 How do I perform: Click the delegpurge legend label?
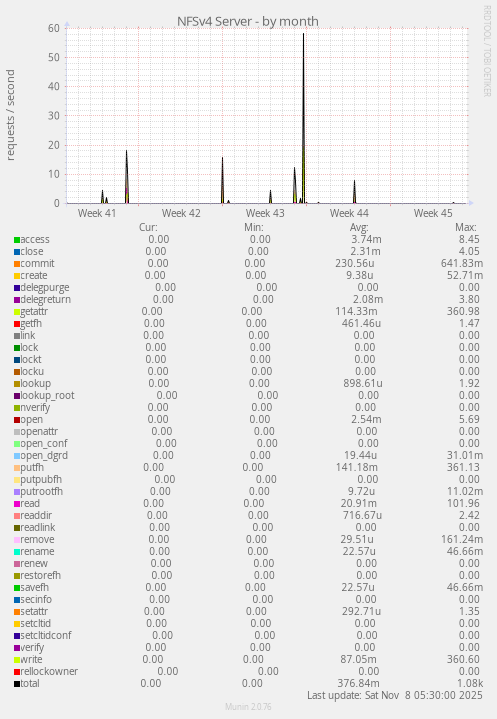point(45,288)
